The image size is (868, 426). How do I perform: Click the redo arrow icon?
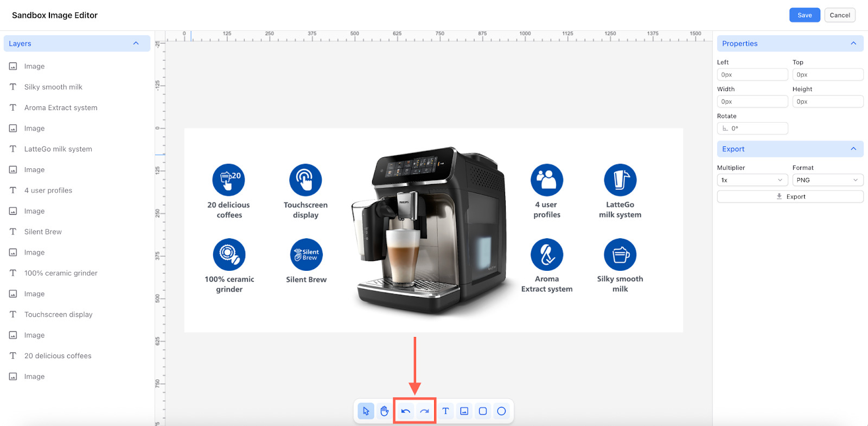[424, 411]
